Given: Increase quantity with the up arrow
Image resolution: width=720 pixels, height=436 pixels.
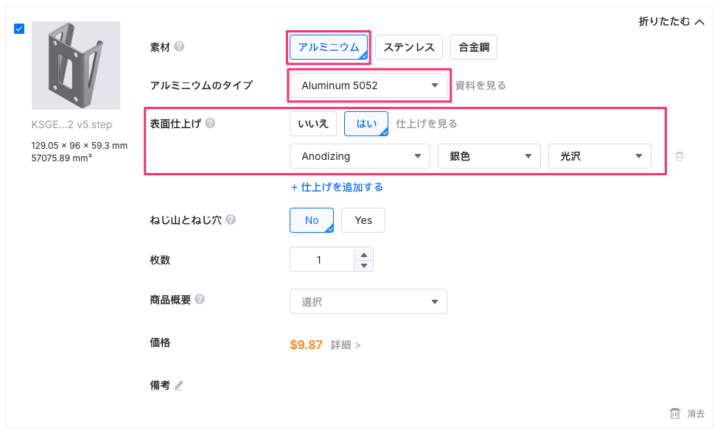Looking at the screenshot, I should pos(363,254).
